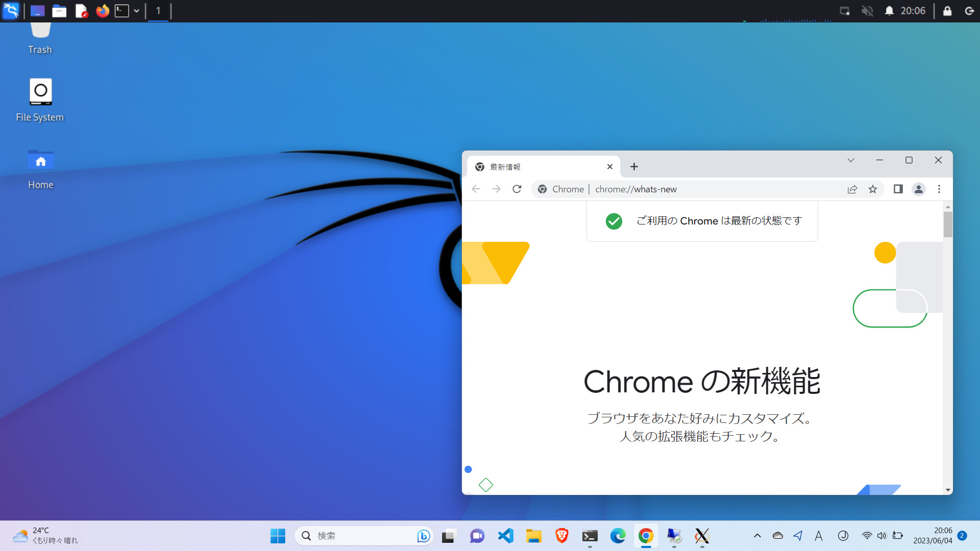Open Brave browser from the taskbar

click(561, 536)
